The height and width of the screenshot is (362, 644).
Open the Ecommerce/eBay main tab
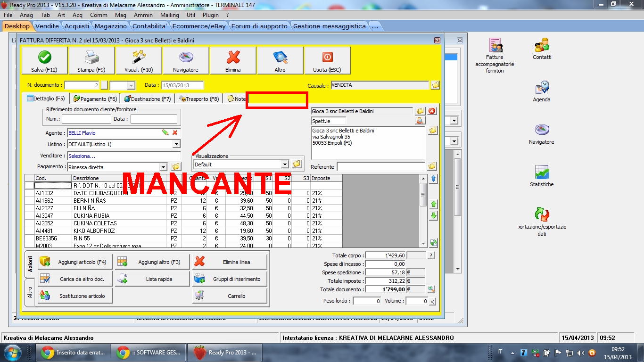199,26
